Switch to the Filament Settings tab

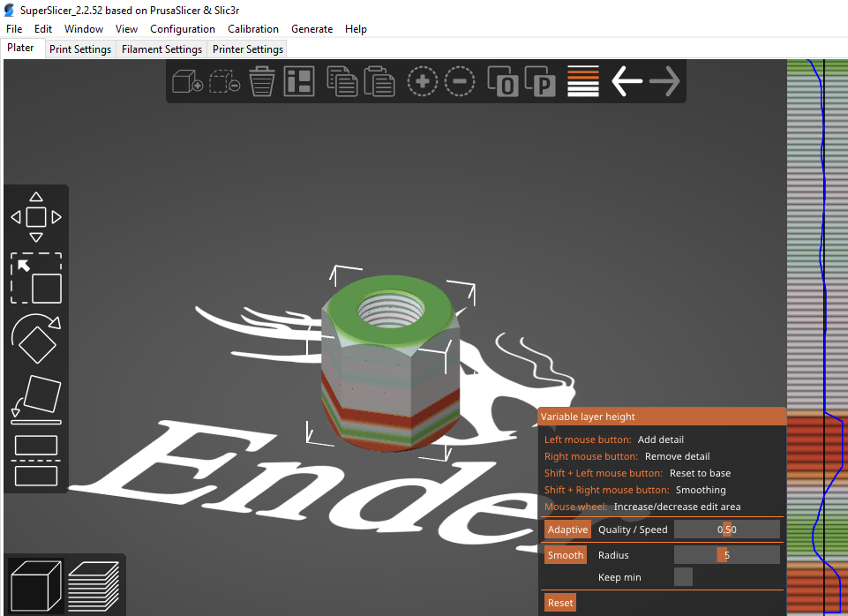pos(161,49)
